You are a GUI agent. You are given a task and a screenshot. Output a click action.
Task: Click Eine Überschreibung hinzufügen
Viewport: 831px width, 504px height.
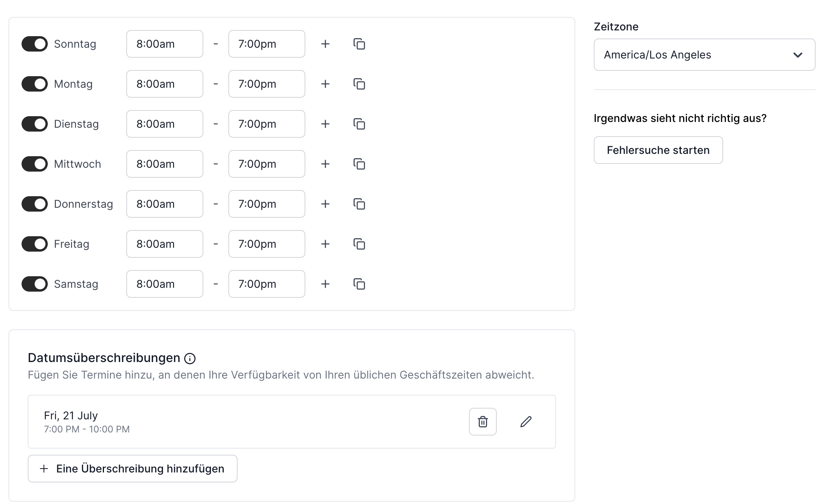click(x=132, y=469)
